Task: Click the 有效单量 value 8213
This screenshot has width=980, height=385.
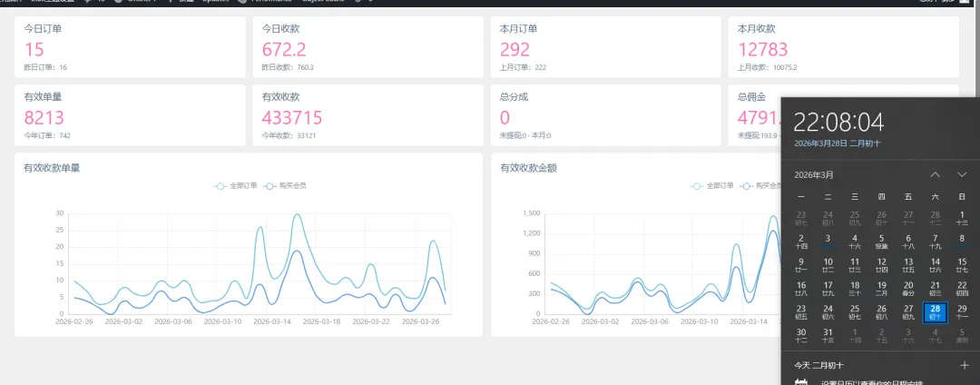Action: point(44,117)
